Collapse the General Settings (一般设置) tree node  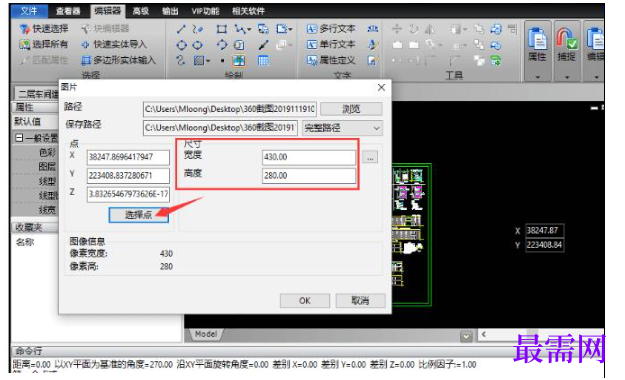[x=19, y=138]
